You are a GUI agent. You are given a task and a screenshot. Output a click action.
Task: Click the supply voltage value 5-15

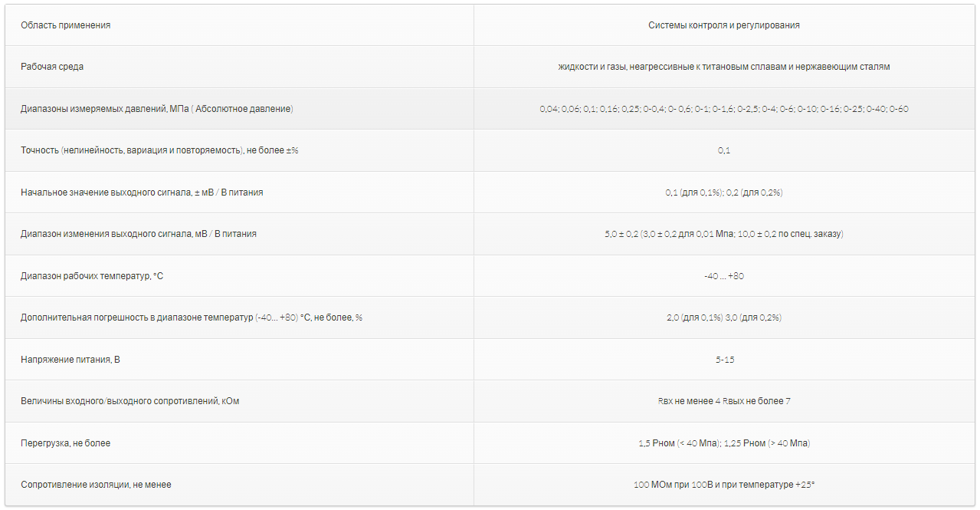(724, 360)
